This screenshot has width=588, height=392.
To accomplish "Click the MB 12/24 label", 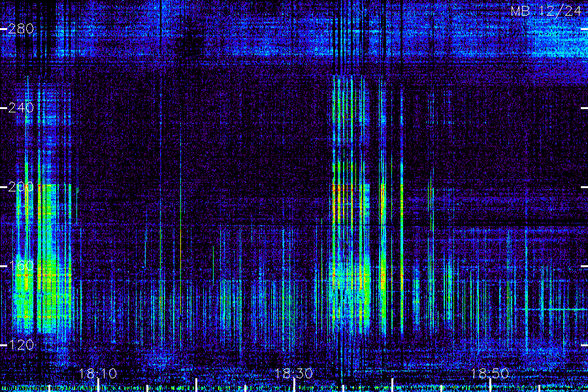I will click(x=546, y=11).
